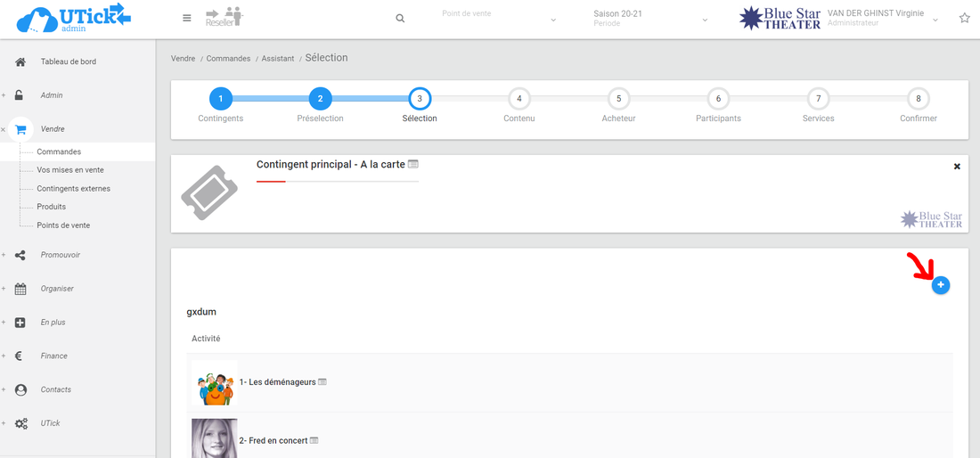Click the blue plus add button
This screenshot has width=980, height=458.
tap(941, 285)
